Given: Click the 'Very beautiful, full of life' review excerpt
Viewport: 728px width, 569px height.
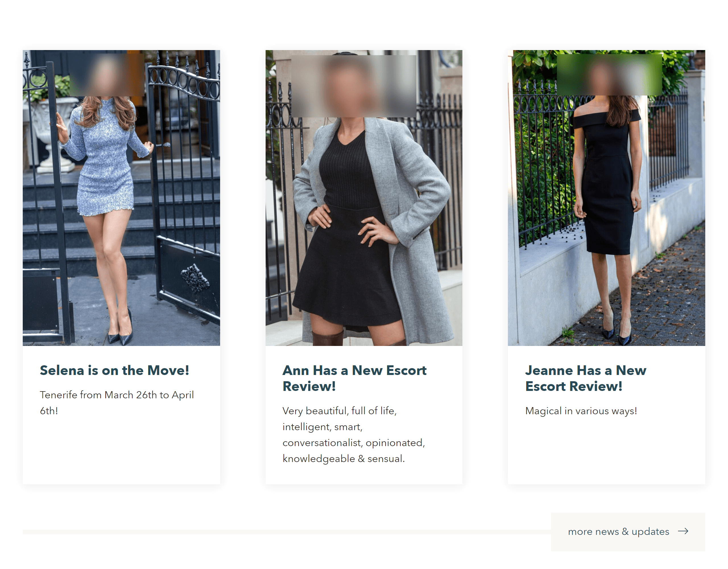Looking at the screenshot, I should pyautogui.click(x=354, y=435).
